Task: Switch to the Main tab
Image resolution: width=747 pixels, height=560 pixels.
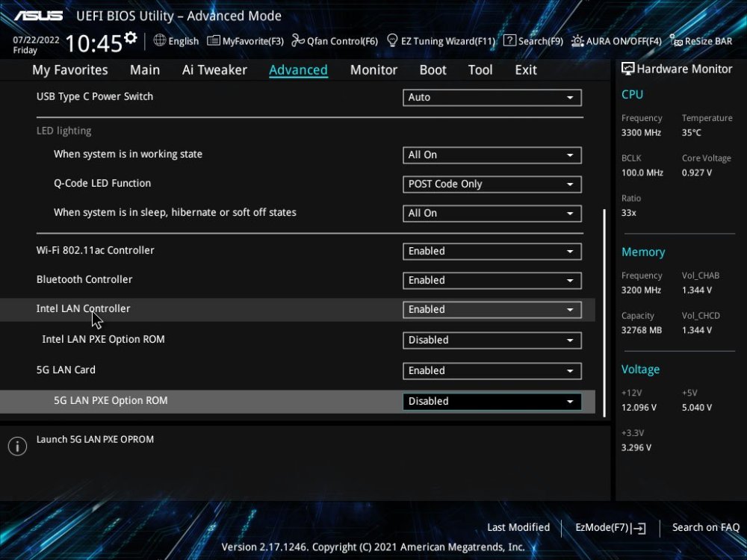Action: coord(145,70)
